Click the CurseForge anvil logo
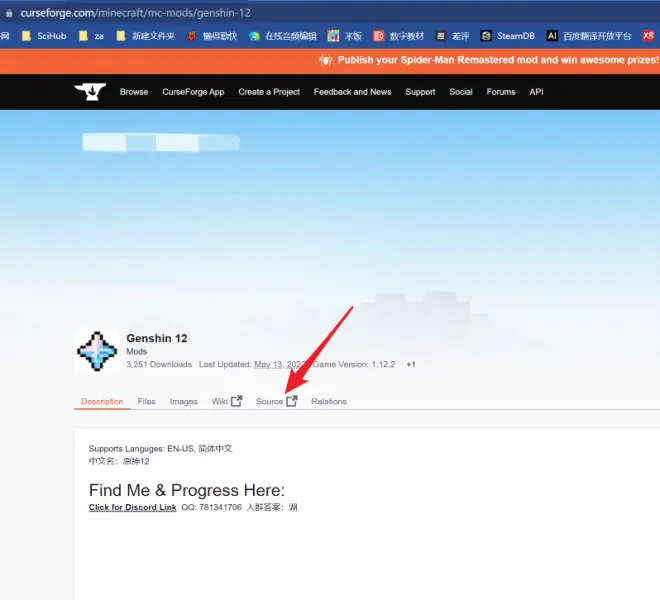The width and height of the screenshot is (660, 600). pyautogui.click(x=89, y=91)
